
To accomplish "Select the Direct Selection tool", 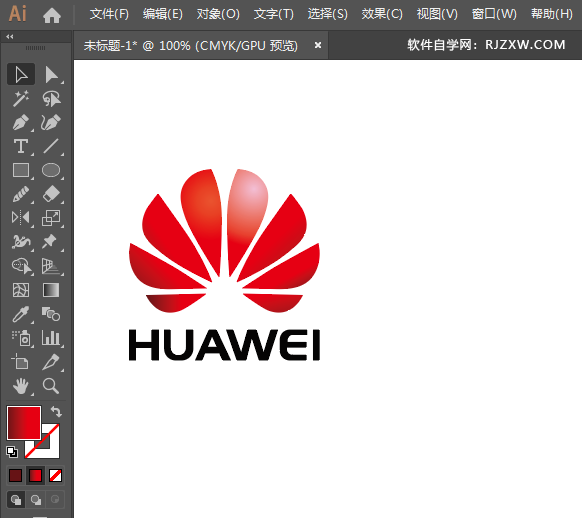I will click(x=51, y=75).
